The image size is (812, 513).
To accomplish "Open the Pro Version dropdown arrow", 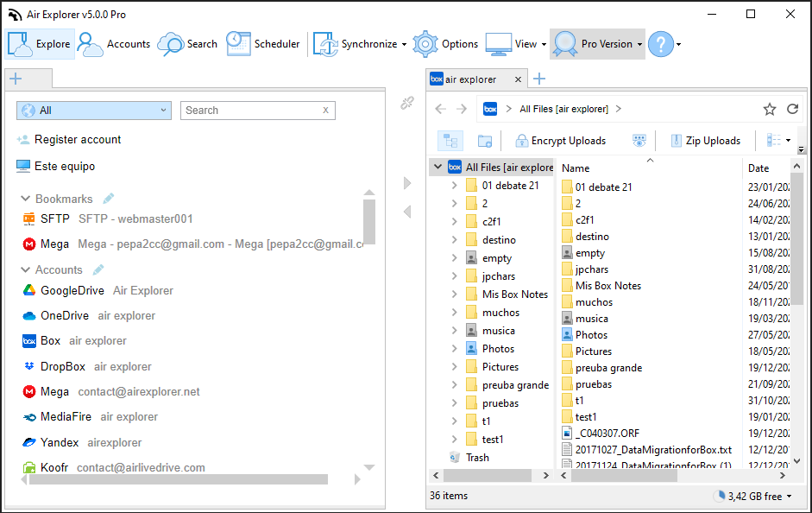I will coord(639,45).
